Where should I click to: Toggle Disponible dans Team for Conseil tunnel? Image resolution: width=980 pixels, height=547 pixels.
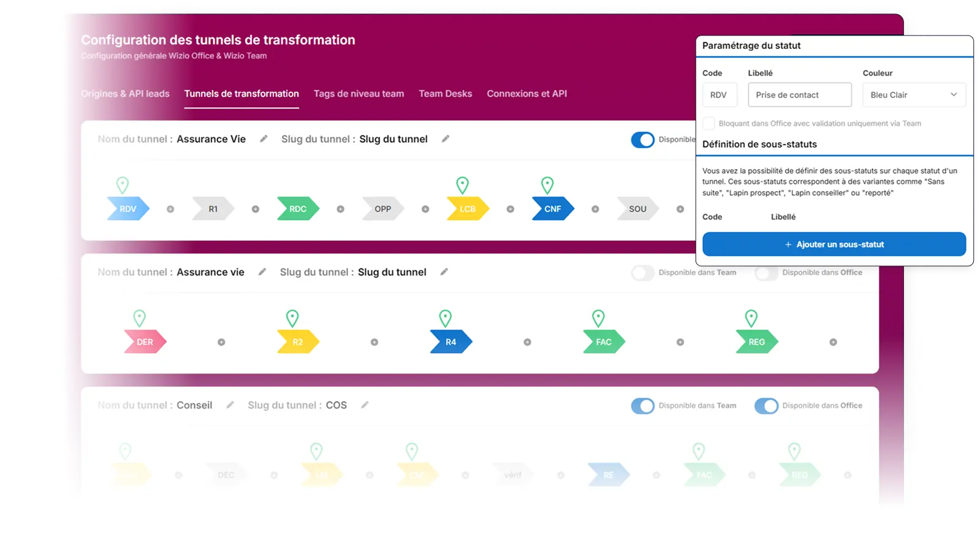click(643, 406)
